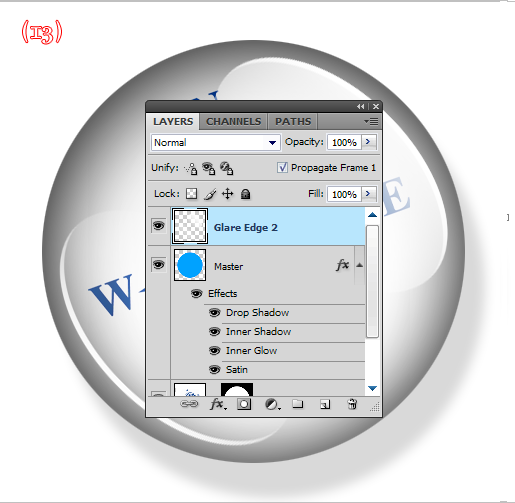
Task: Open the Normal blend mode dropdown
Action: point(216,143)
